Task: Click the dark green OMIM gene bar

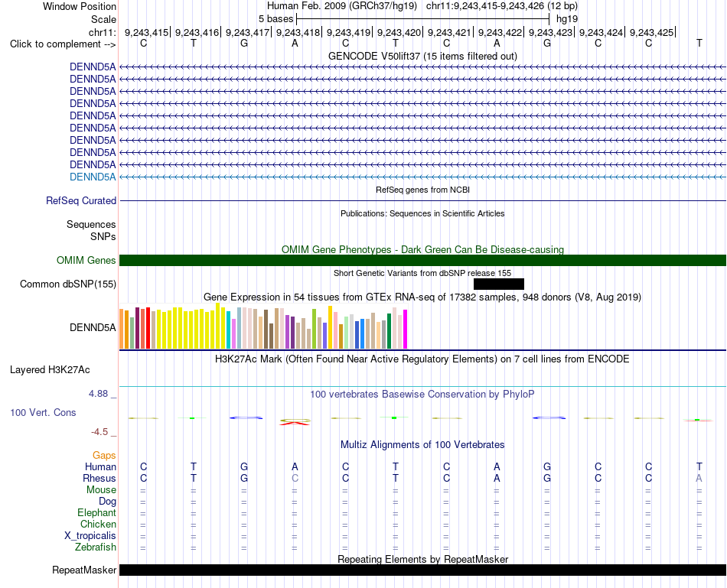Action: coord(423,261)
